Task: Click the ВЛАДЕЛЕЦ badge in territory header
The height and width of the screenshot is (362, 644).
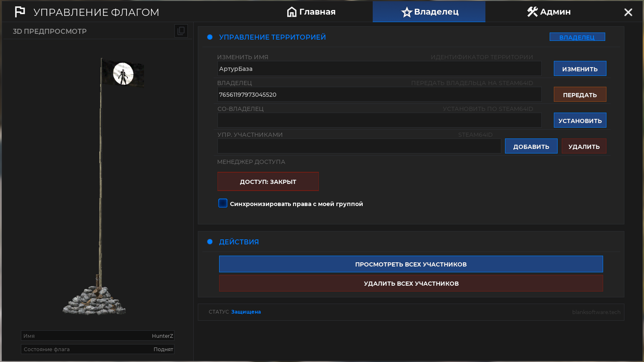Action: click(577, 37)
